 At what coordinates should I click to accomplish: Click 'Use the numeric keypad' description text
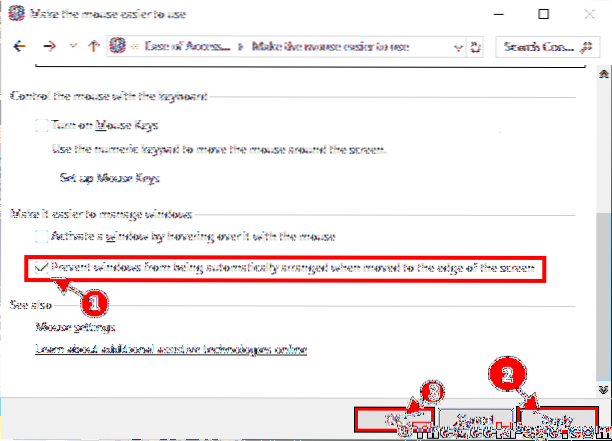point(219,150)
